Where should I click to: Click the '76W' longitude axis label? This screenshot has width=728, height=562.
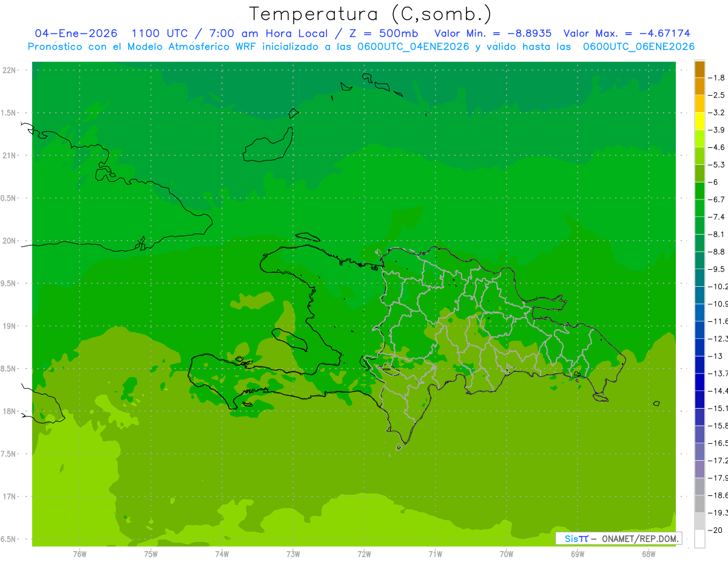coord(79,554)
